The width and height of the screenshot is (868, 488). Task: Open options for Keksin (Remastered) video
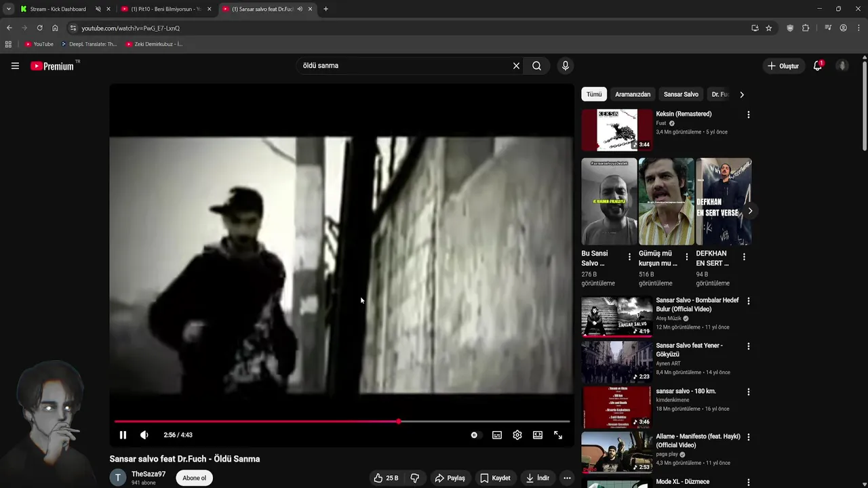749,115
